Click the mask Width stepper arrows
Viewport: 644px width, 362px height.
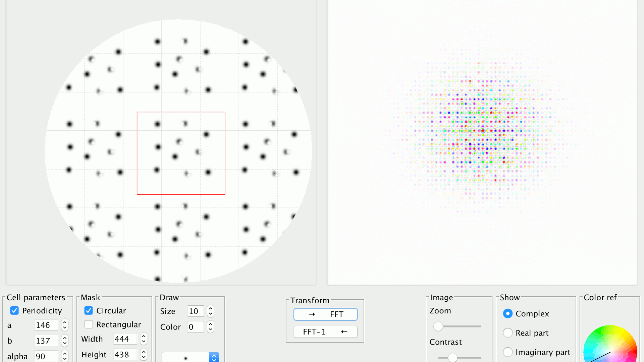click(x=144, y=339)
